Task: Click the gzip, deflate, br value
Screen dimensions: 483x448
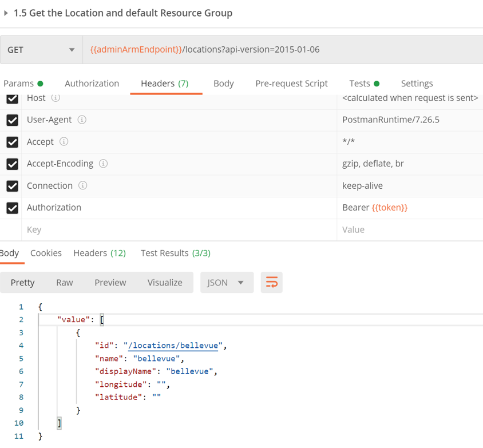Action: point(373,164)
